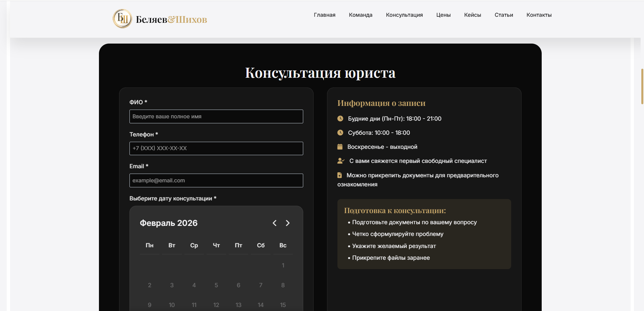Screen dimensions: 644x311
Task: Open the Консультация menu item
Action: pyautogui.click(x=404, y=15)
